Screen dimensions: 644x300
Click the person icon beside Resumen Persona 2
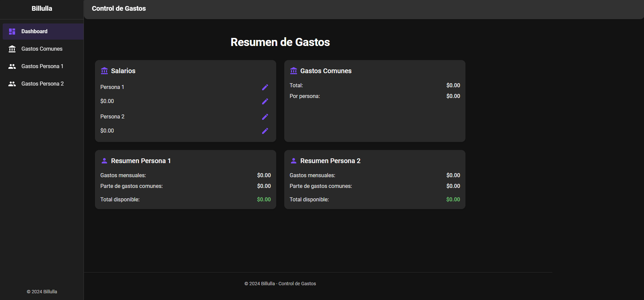(294, 161)
